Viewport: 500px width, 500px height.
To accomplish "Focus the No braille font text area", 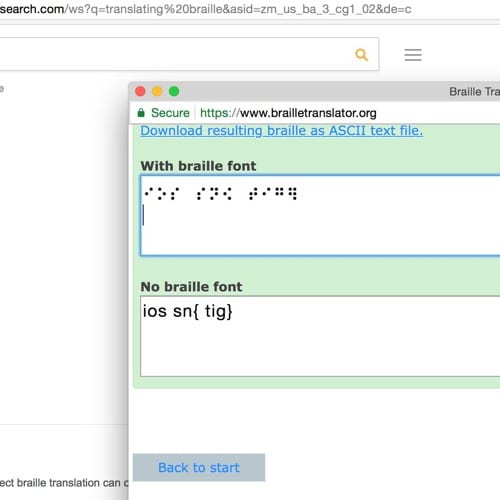I will coord(320,336).
